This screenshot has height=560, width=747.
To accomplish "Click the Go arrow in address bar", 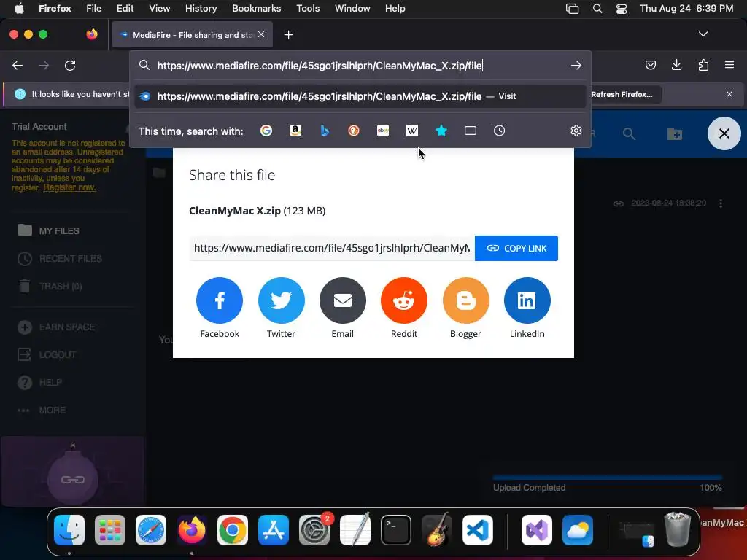I will point(576,65).
